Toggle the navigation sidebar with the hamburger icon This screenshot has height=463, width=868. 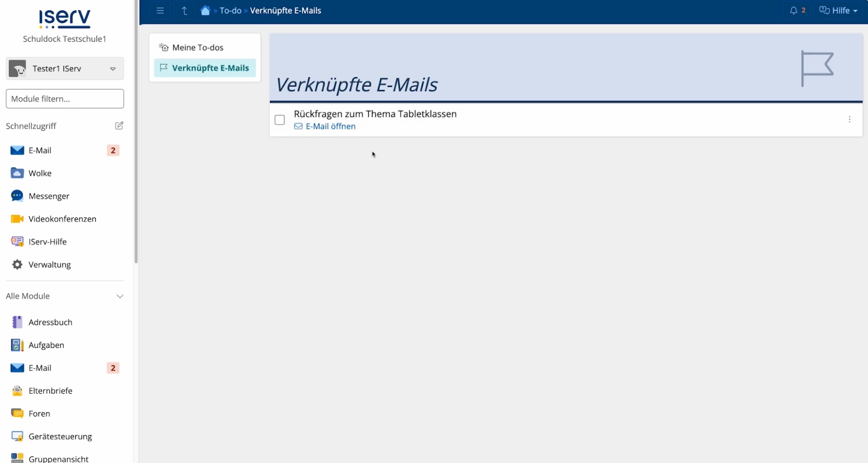pyautogui.click(x=160, y=10)
